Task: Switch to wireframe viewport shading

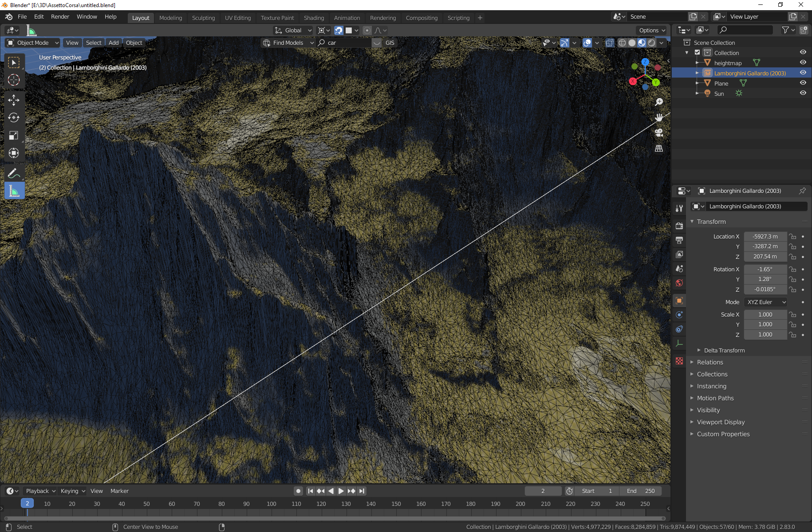Action: point(622,43)
